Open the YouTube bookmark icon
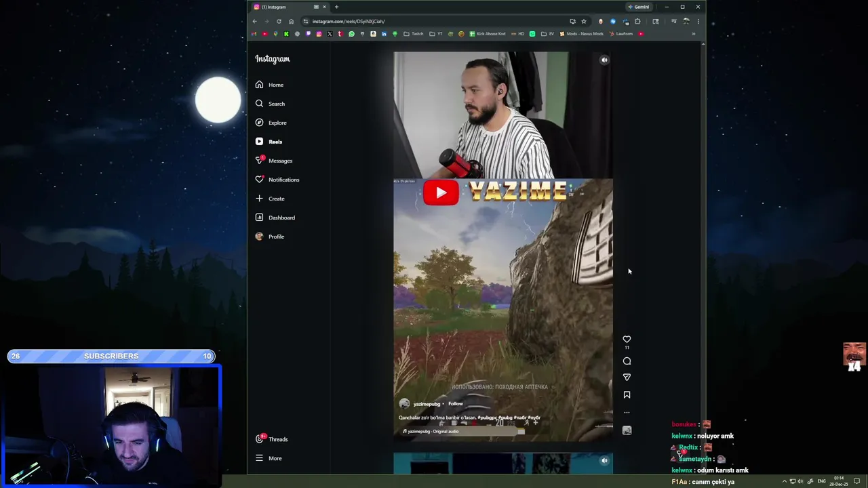 (265, 34)
